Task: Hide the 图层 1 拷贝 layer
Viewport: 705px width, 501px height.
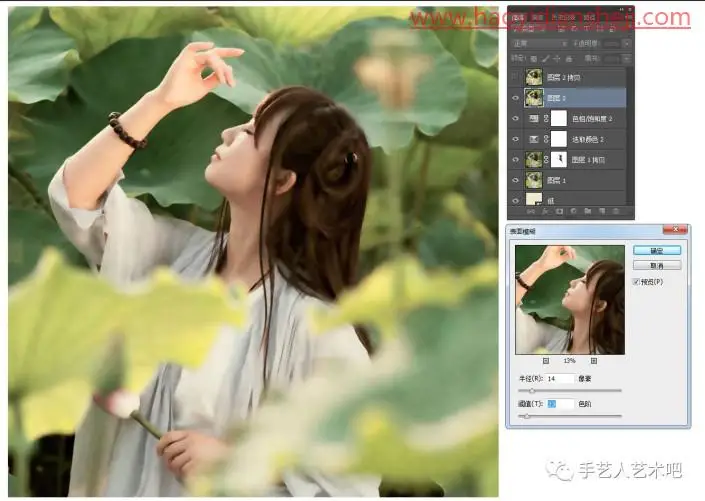Action: pyautogui.click(x=516, y=160)
